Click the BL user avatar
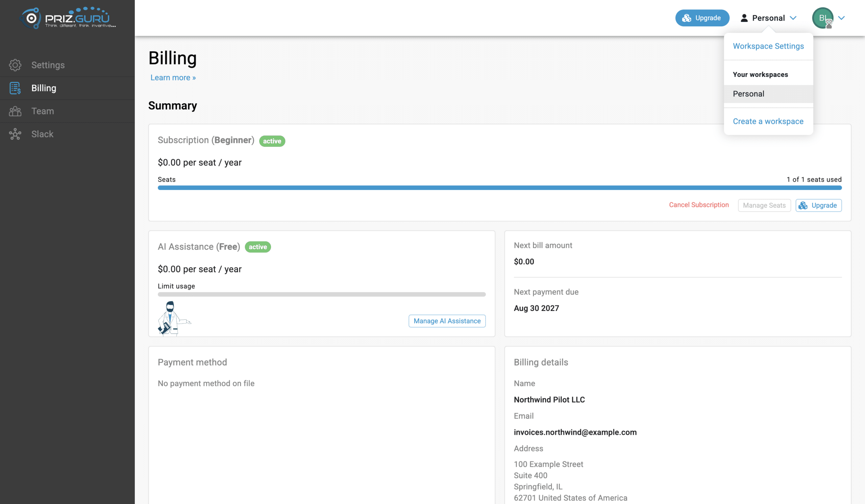865x504 pixels. click(822, 18)
